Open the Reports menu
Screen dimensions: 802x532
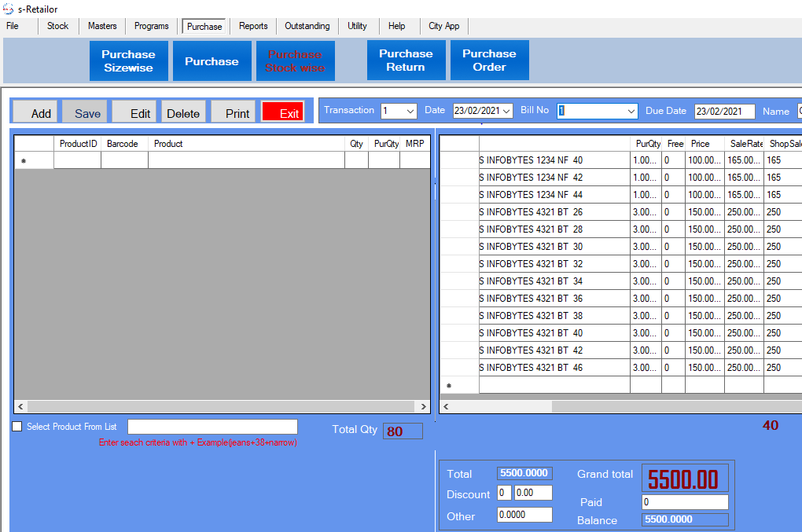[253, 26]
